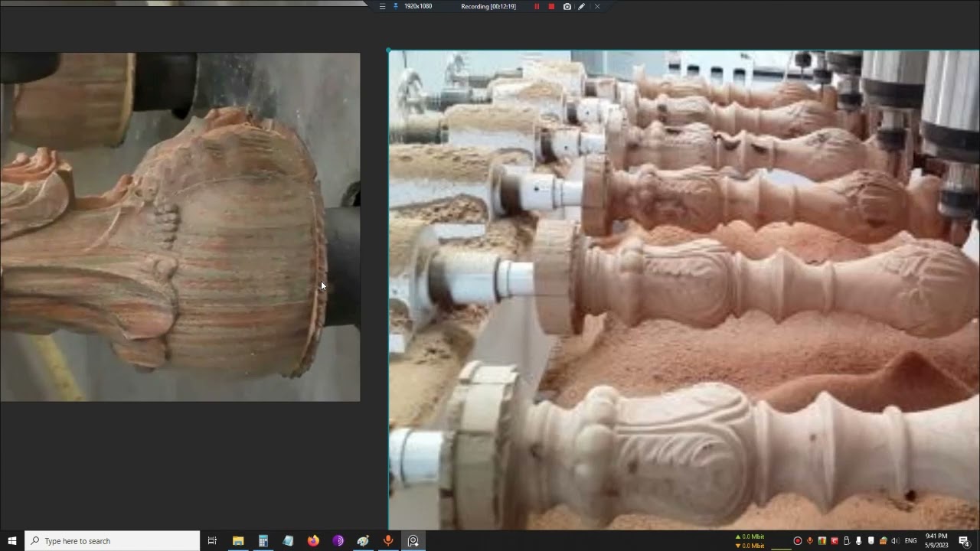Click the Type here to search box
The image size is (980, 551).
pyautogui.click(x=113, y=540)
